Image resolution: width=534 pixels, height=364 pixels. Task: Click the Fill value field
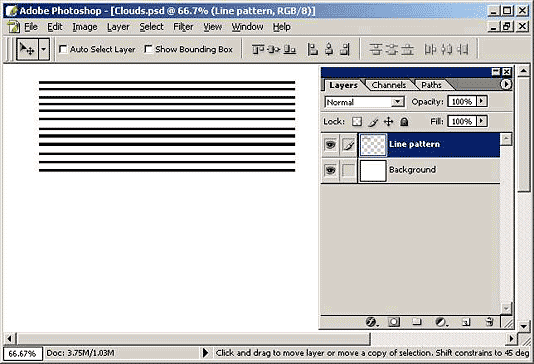click(462, 121)
